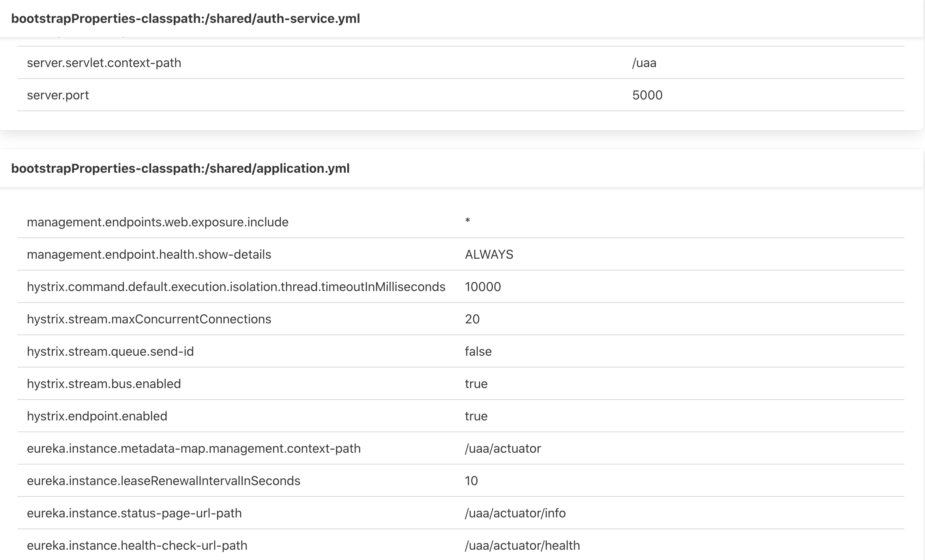Click the 5000 port value
The image size is (925, 560).
(647, 95)
